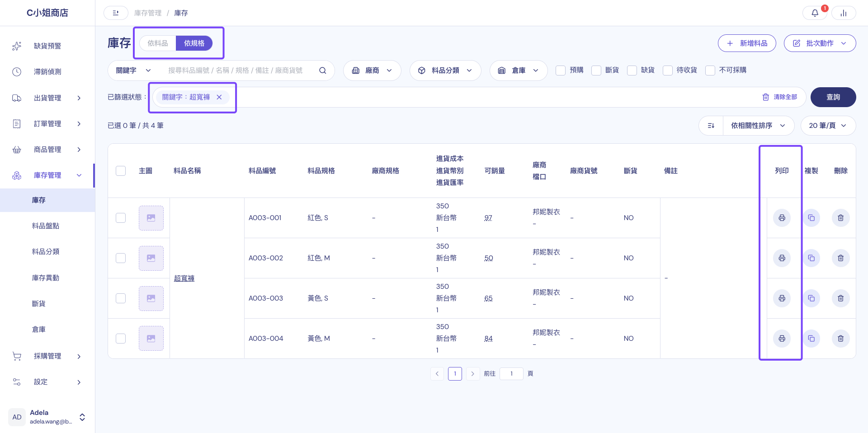
Task: Open 料品分類 submenu item
Action: (46, 252)
